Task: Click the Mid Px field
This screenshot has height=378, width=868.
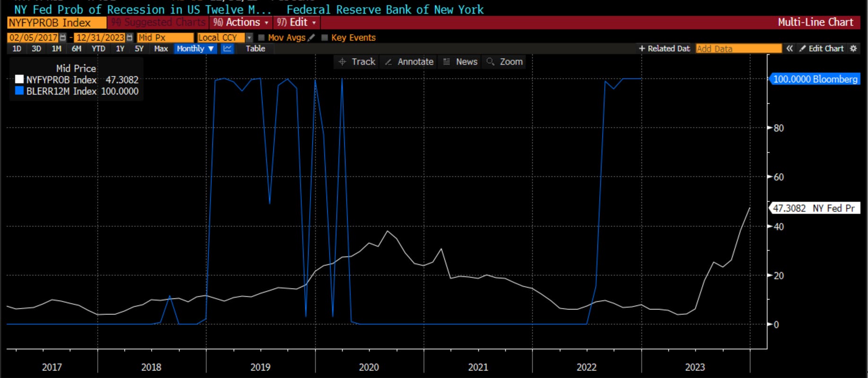Action: tap(165, 37)
